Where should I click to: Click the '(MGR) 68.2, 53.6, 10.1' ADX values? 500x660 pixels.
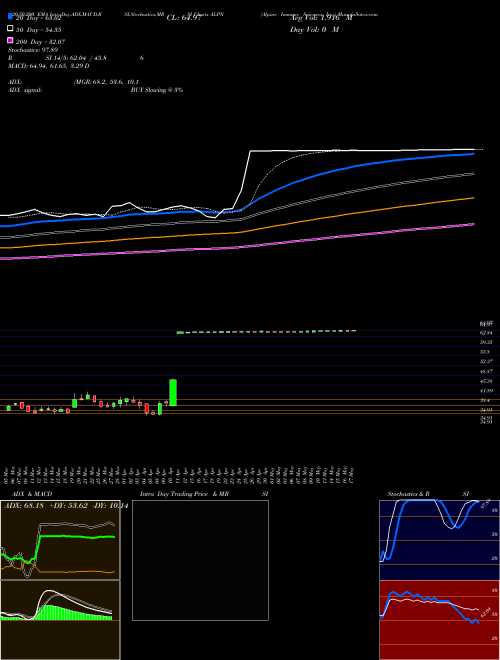(x=106, y=82)
